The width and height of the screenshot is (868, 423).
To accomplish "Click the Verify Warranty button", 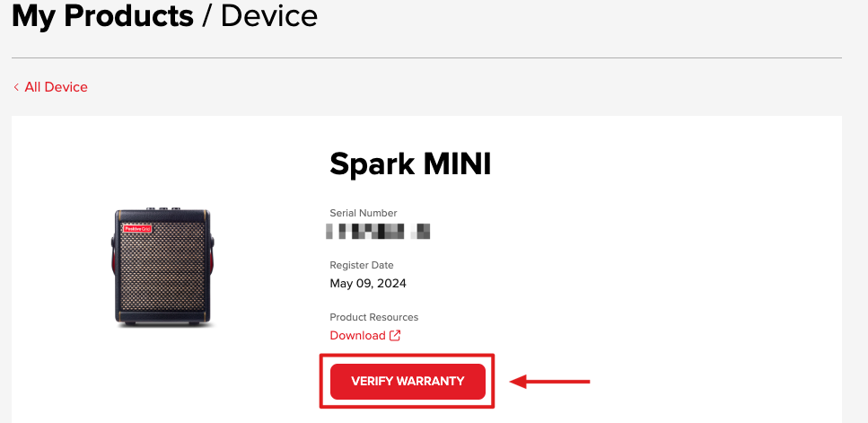I will pyautogui.click(x=408, y=382).
